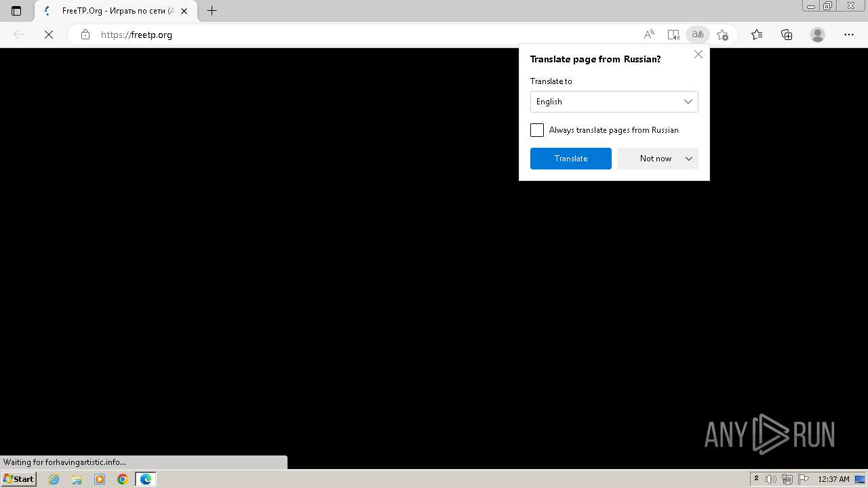Open Collections panel
This screenshot has width=868, height=488.
point(787,35)
